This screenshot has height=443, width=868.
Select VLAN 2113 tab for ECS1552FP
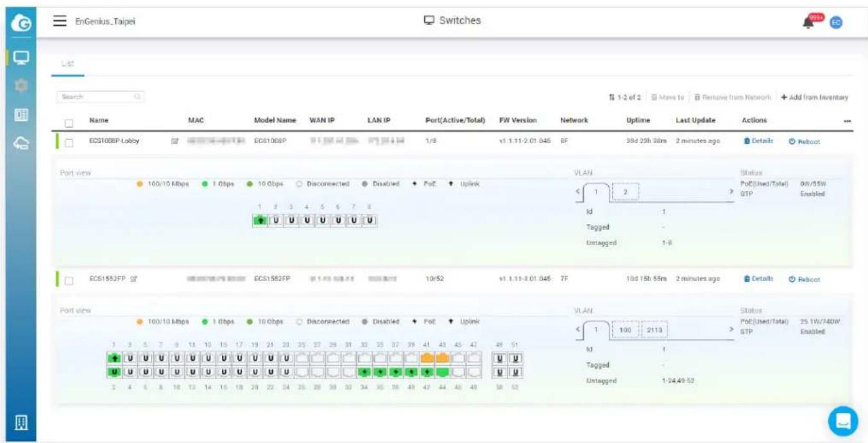tap(655, 329)
